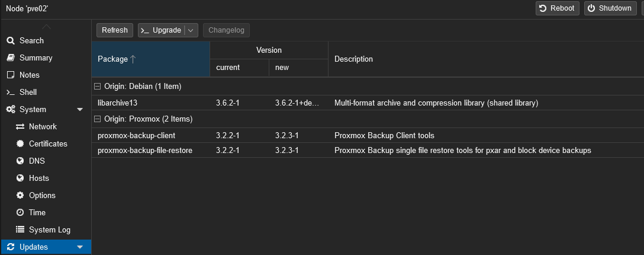The height and width of the screenshot is (255, 644).
Task: Click the Refresh button
Action: click(115, 30)
